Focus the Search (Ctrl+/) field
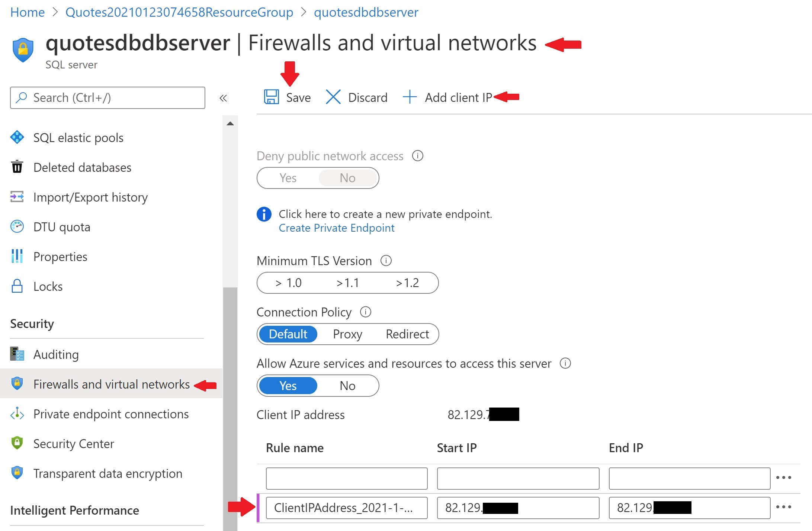The image size is (812, 531). pyautogui.click(x=107, y=98)
